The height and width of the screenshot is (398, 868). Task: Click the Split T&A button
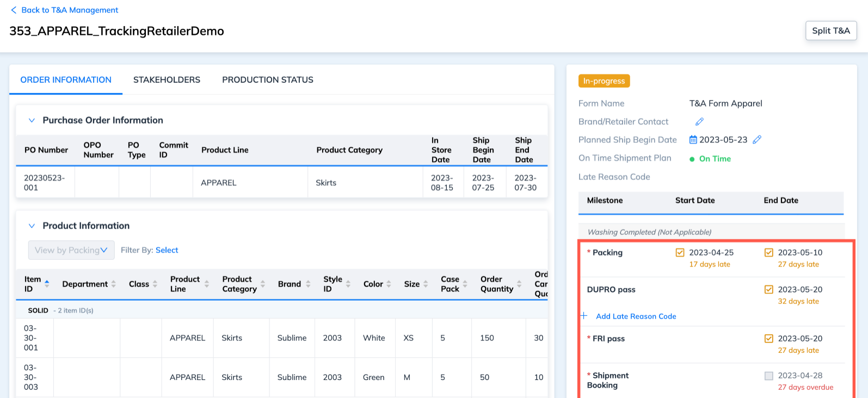tap(831, 30)
